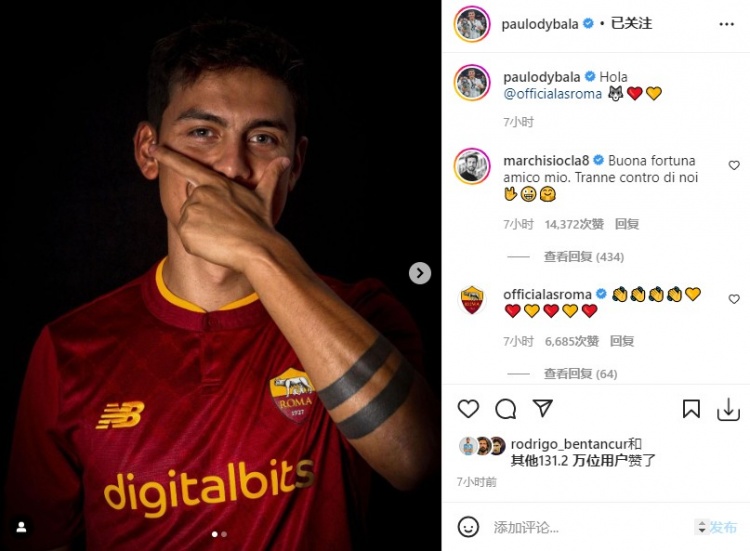Show tagged people icon on photo
Screen dimensions: 750x551
coord(21,527)
